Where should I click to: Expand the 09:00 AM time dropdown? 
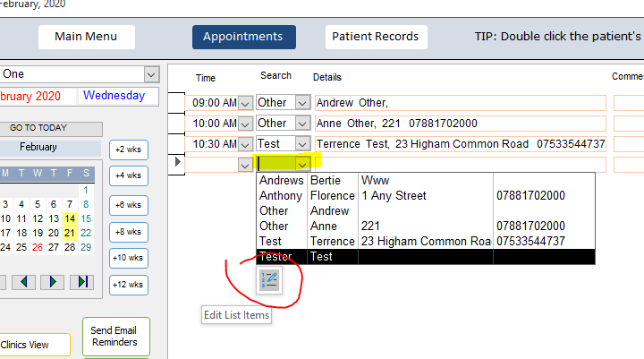pos(245,103)
